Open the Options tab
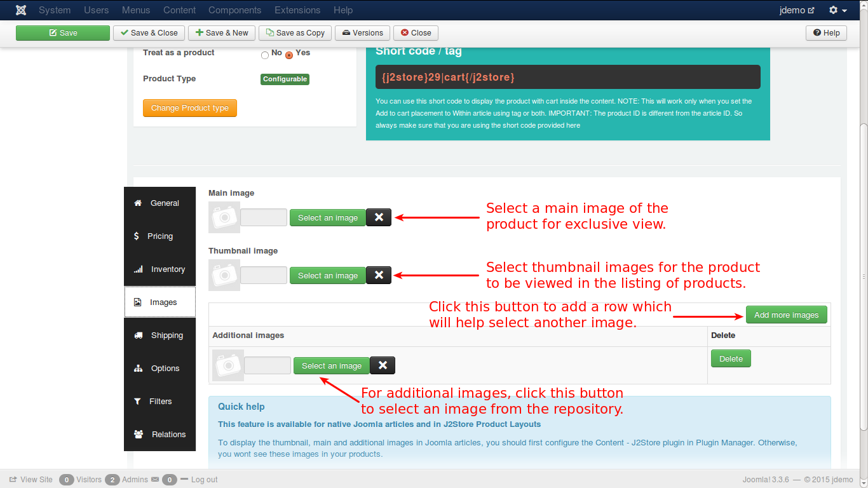Screen dimensions: 868x488 159,369
